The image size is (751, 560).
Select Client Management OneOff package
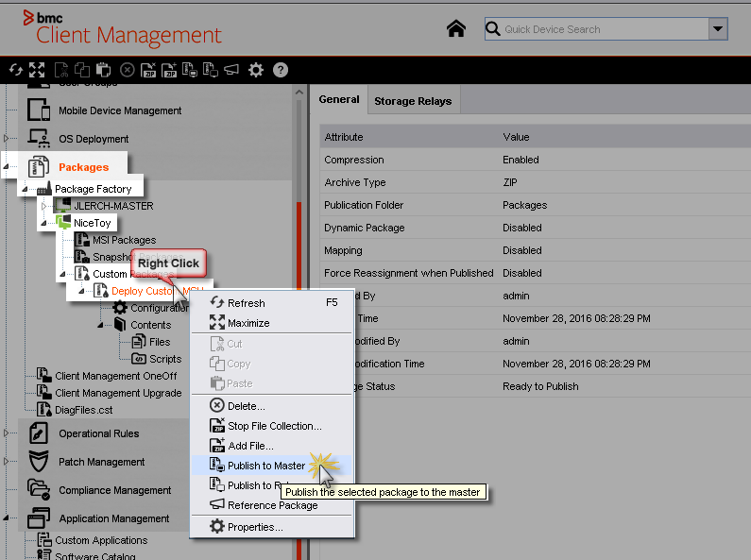[116, 376]
